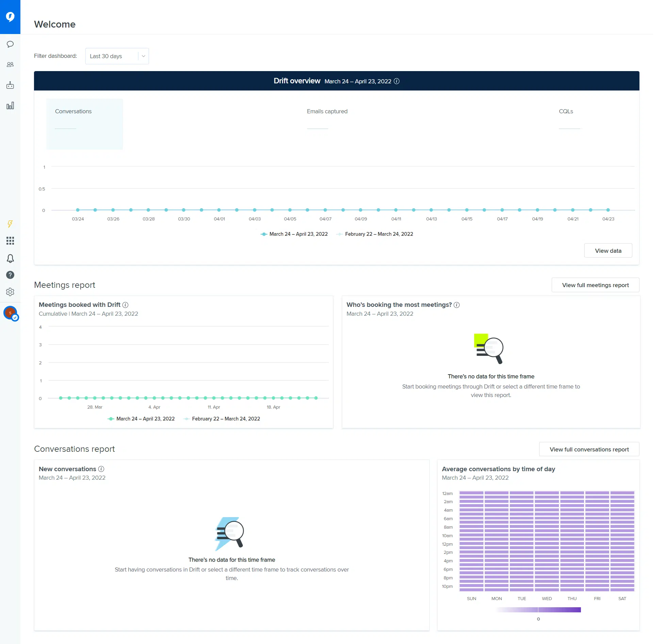Click the Welcome page heading
Screen dimensions: 666x644
[55, 24]
